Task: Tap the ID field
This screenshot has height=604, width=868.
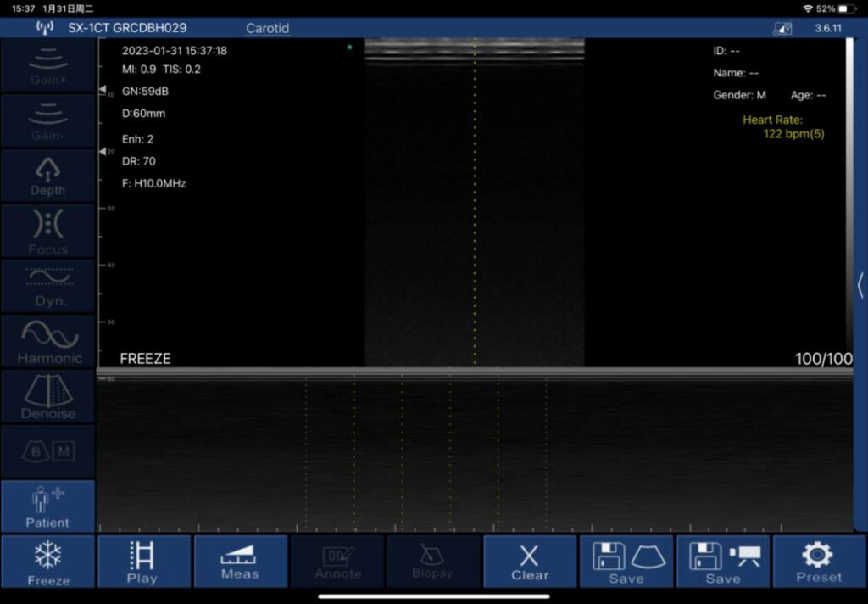Action: click(726, 51)
